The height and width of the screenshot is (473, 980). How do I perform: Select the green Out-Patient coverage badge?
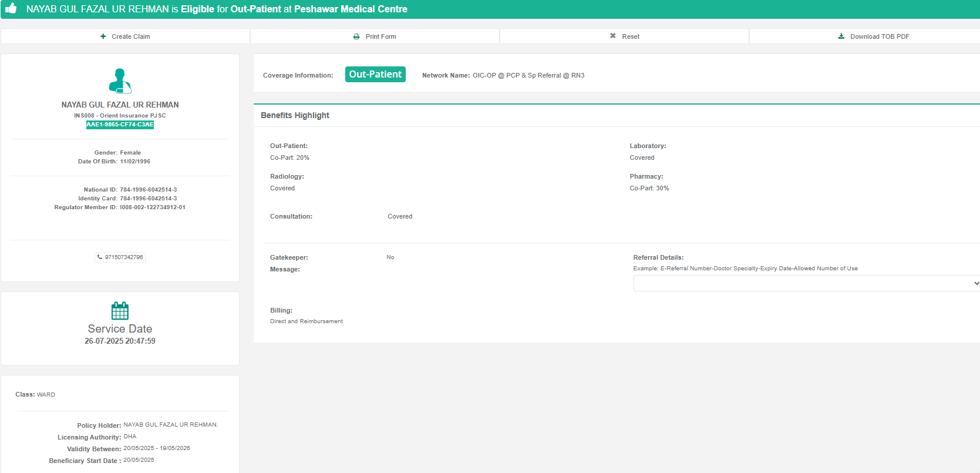375,75
